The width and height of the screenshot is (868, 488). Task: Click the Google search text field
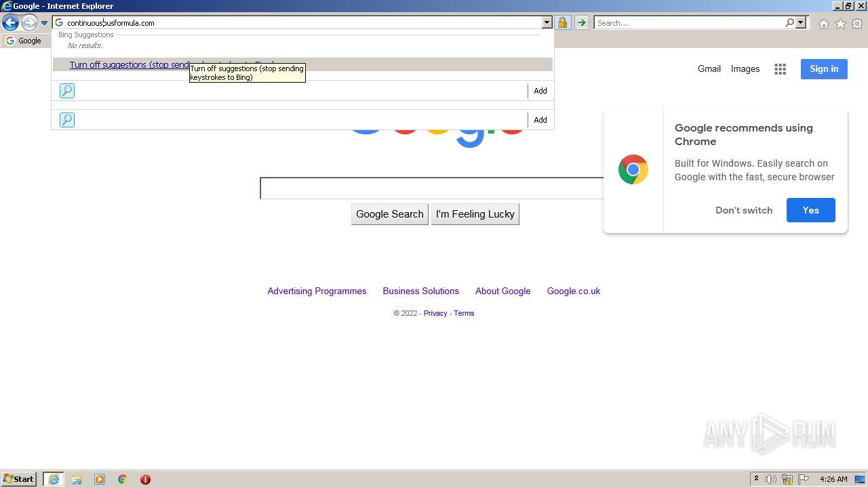[x=432, y=188]
